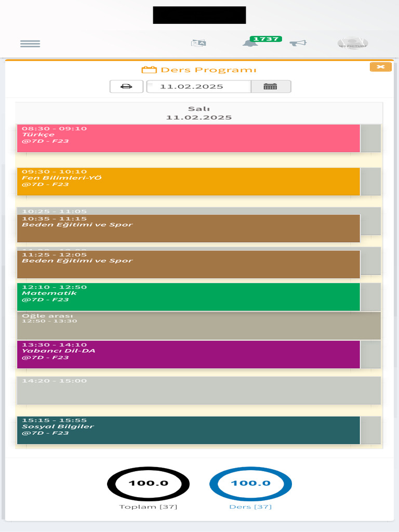Viewport: 399px width, 532px height.
Task: Click the megaphone announcements icon
Action: click(298, 43)
